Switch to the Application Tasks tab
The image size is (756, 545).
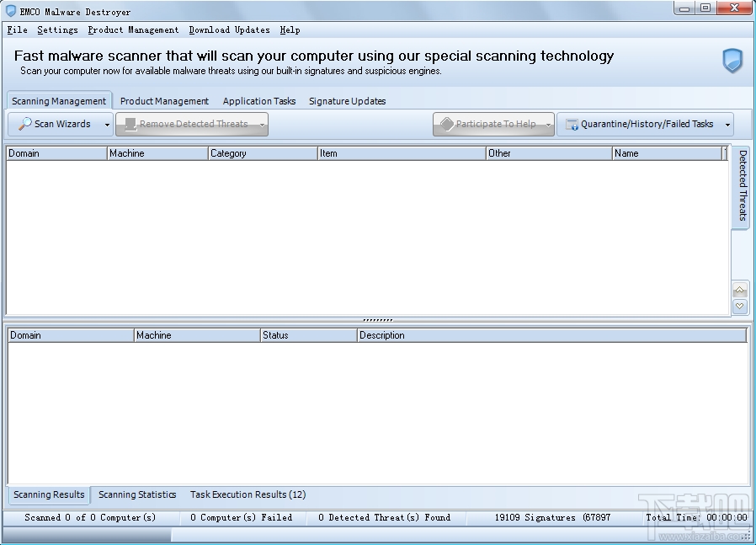point(259,101)
